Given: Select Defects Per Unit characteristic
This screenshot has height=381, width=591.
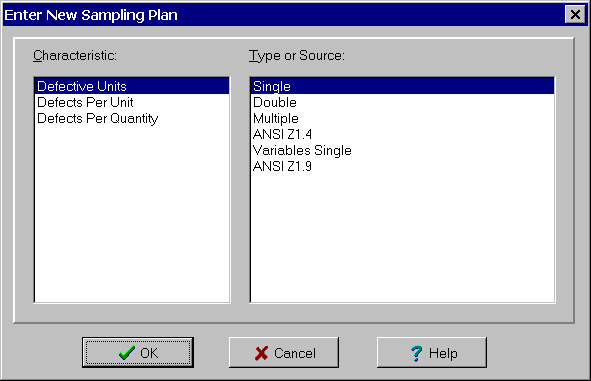Looking at the screenshot, I should click(132, 103).
